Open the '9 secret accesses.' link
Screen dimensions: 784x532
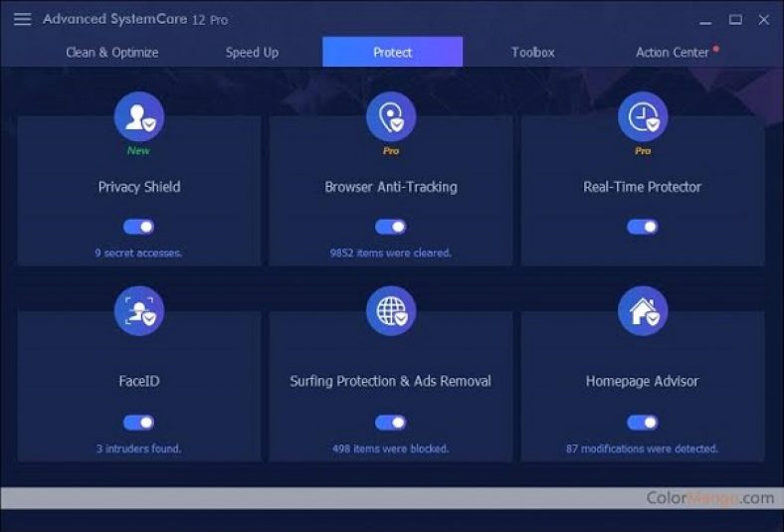coord(138,253)
